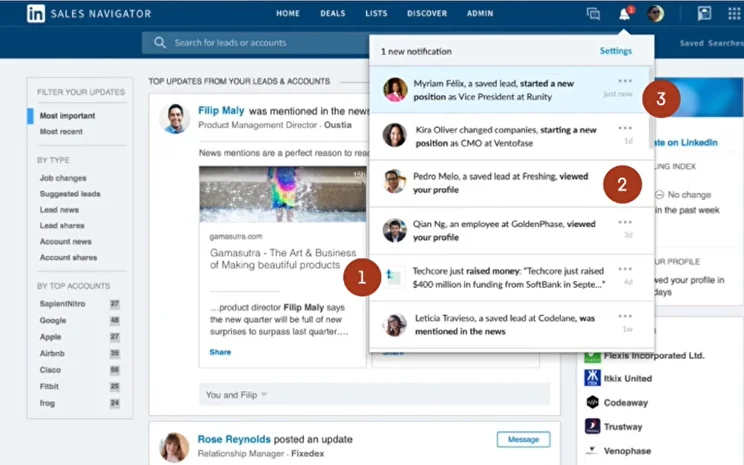Click the Trustway logo
744x465 pixels.
click(x=592, y=426)
